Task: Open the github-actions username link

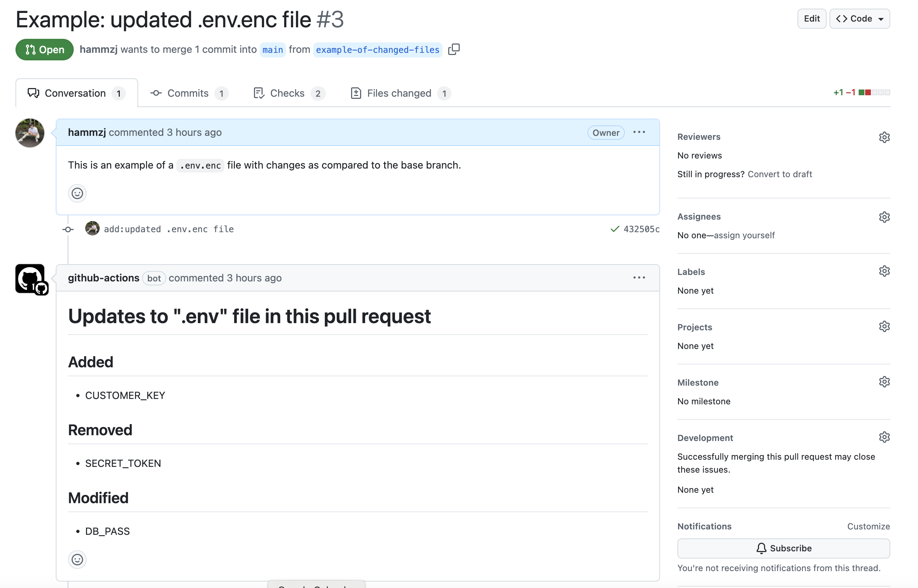Action: click(104, 277)
